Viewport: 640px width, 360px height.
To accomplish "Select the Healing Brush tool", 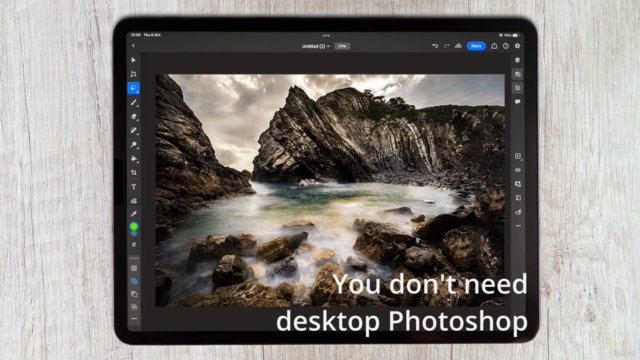I will (133, 130).
